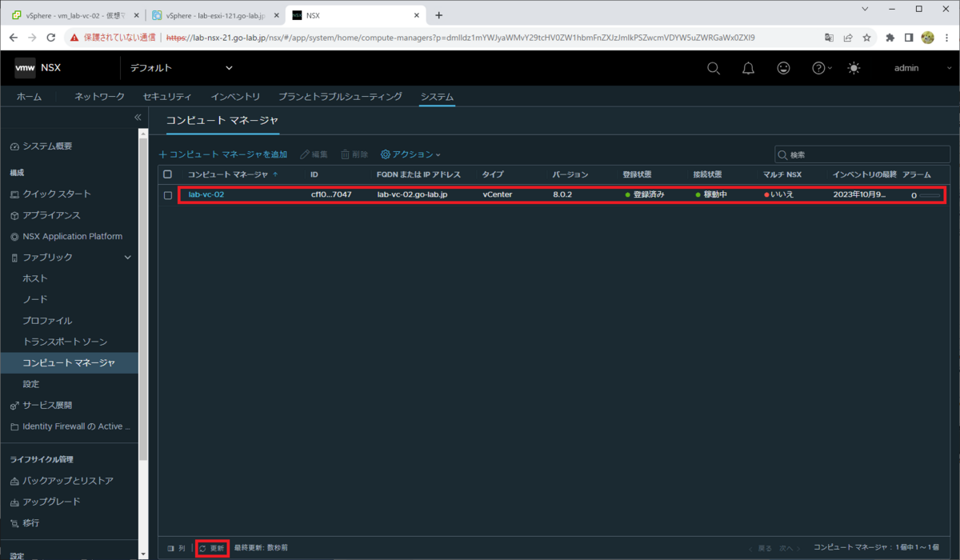
Task: Open the notifications bell icon
Action: [x=749, y=68]
